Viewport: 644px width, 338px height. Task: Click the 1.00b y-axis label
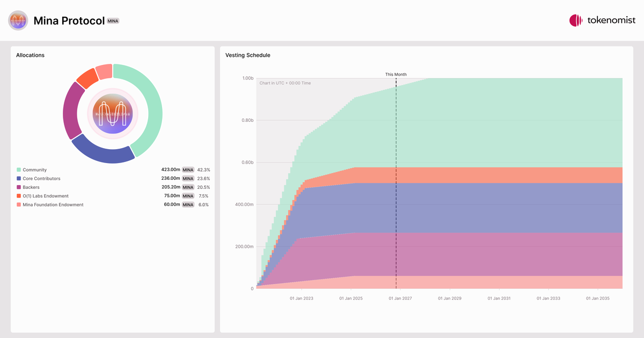(x=247, y=78)
